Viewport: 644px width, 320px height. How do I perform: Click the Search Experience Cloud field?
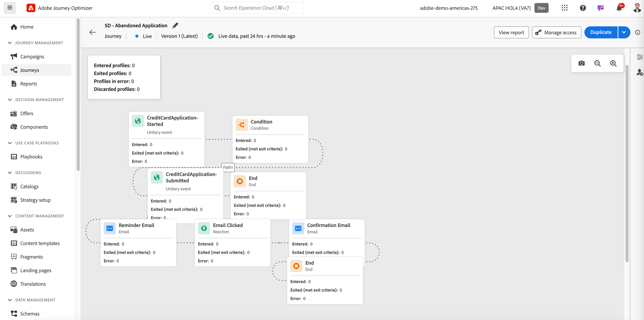[257, 8]
